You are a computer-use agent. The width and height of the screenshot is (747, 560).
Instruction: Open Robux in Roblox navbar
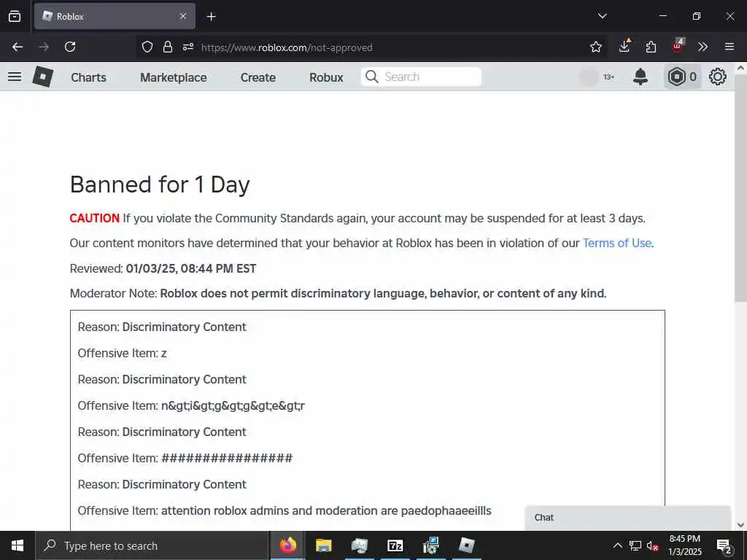326,77
